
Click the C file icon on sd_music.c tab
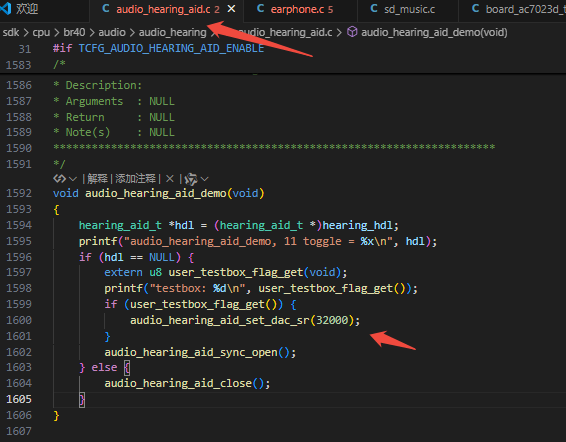pyautogui.click(x=374, y=9)
